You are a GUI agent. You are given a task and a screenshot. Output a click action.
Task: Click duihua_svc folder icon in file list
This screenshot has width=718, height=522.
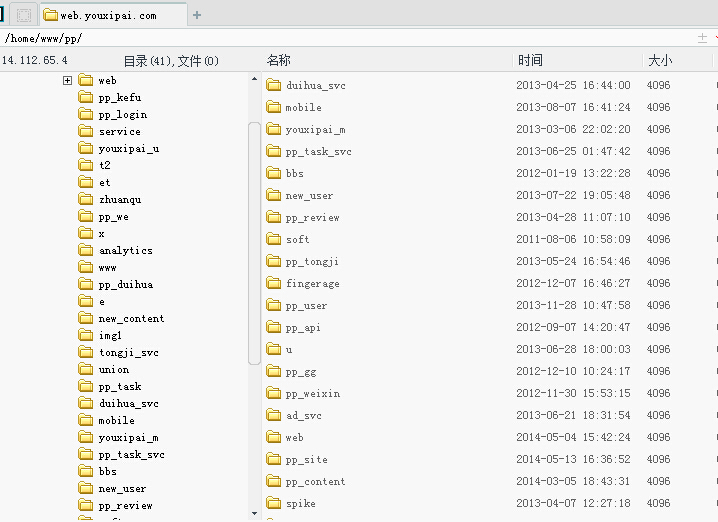(274, 85)
